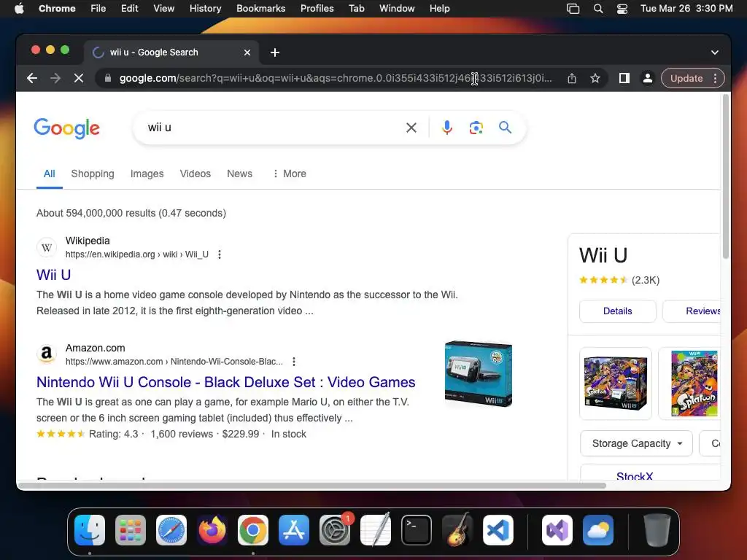Open Visual Studio Code from the dock
747x560 pixels.
[498, 530]
